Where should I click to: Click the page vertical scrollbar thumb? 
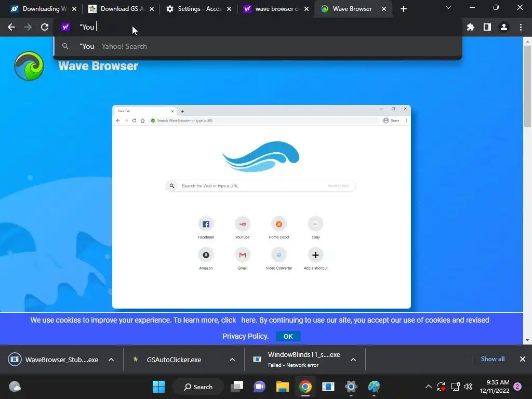(527, 87)
